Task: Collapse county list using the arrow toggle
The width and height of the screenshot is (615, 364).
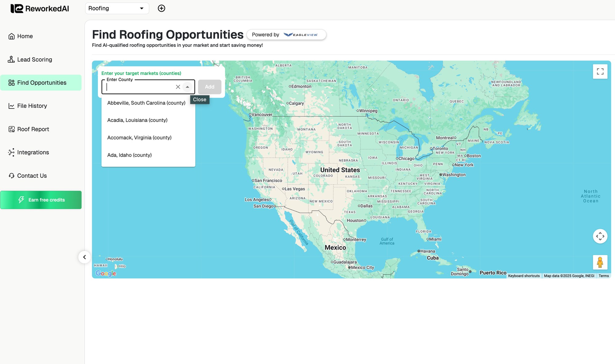Action: click(187, 87)
